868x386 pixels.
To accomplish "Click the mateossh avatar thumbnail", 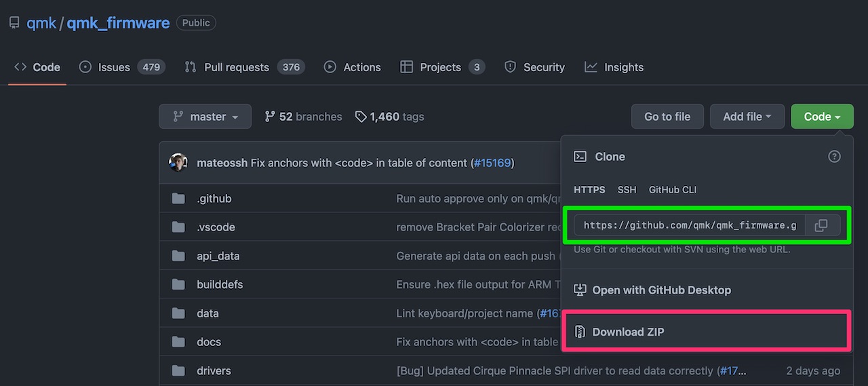I will [x=178, y=163].
